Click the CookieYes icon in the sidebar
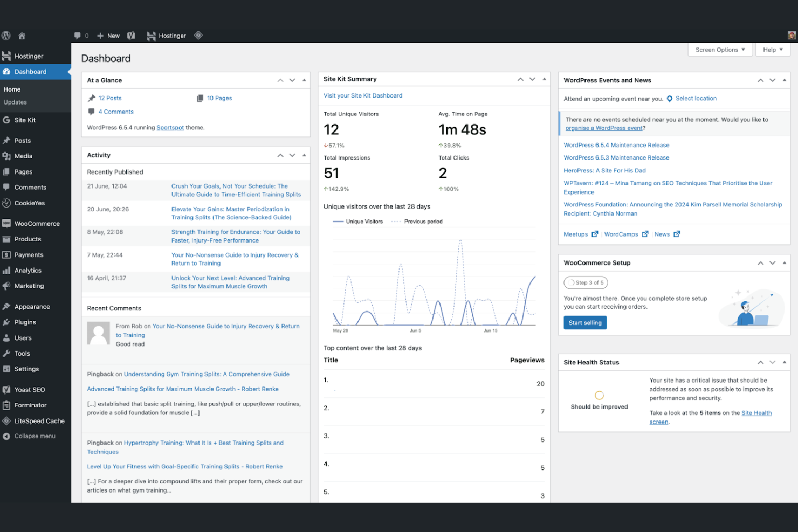The image size is (798, 532). point(6,203)
